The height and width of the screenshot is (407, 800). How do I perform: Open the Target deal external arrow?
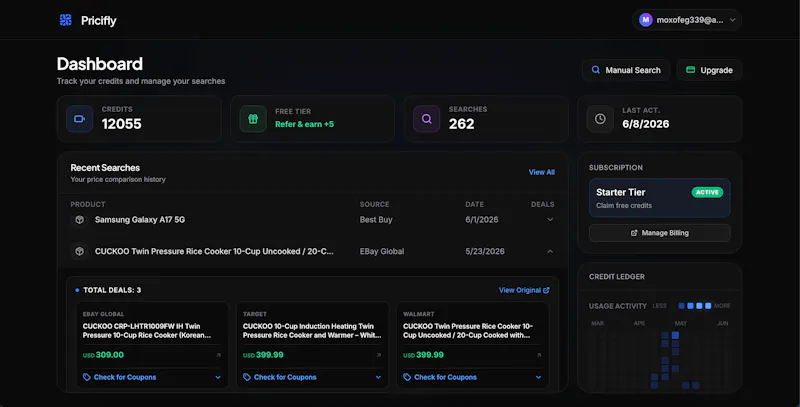(379, 355)
